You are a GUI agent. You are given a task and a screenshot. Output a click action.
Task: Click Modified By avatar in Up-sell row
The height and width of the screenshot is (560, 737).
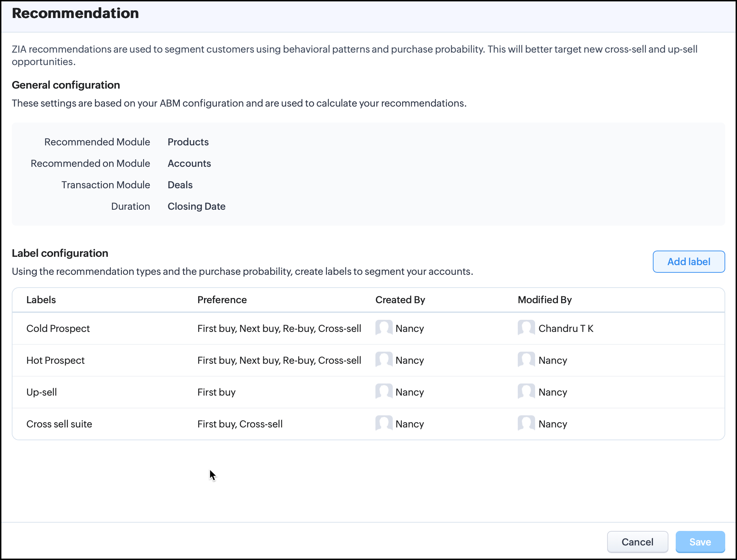coord(526,391)
